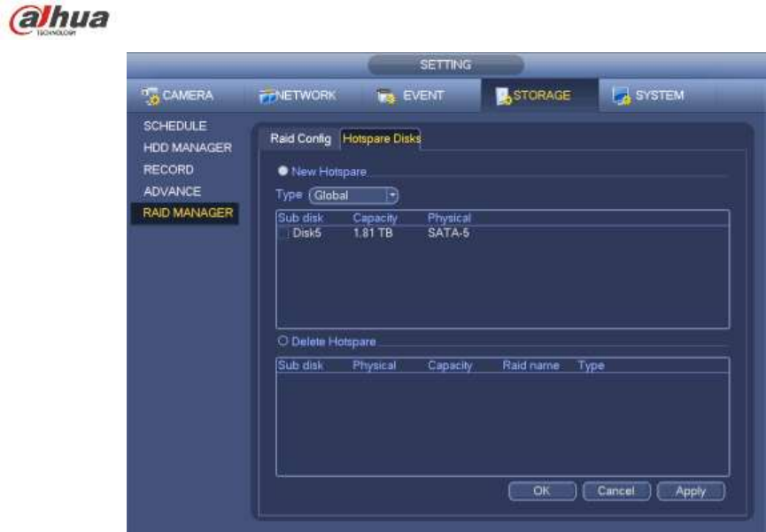The width and height of the screenshot is (766, 532).
Task: Click the 1.81 TB capacity value
Action: (373, 234)
